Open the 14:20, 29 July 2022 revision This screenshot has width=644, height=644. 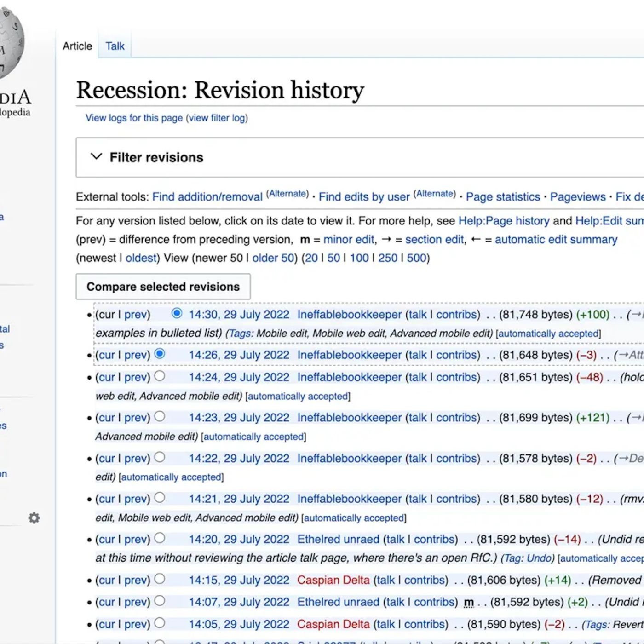coord(239,539)
